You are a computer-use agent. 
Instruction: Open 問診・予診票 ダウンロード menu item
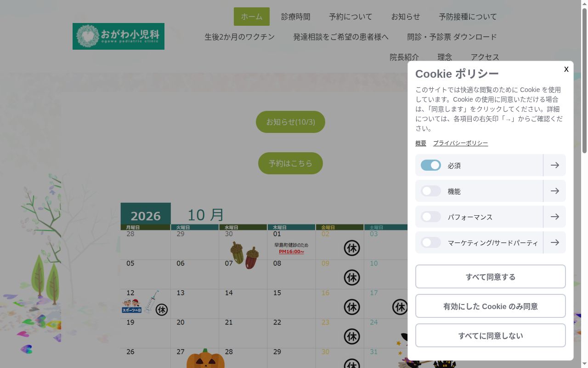point(452,37)
